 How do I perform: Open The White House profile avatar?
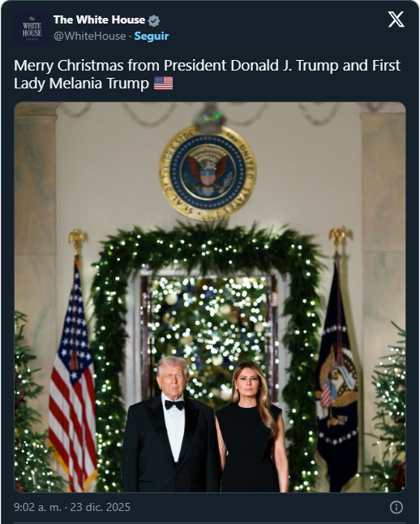coord(32,28)
